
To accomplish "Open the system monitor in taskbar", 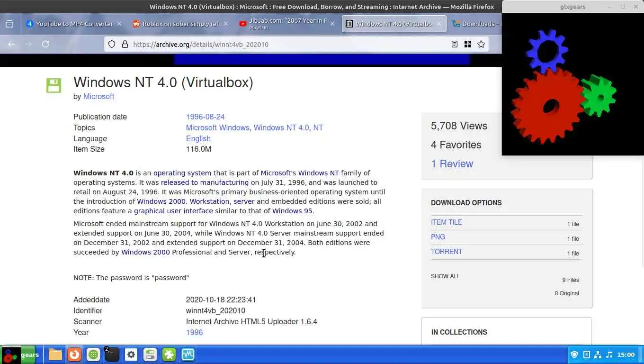I will [188, 355].
